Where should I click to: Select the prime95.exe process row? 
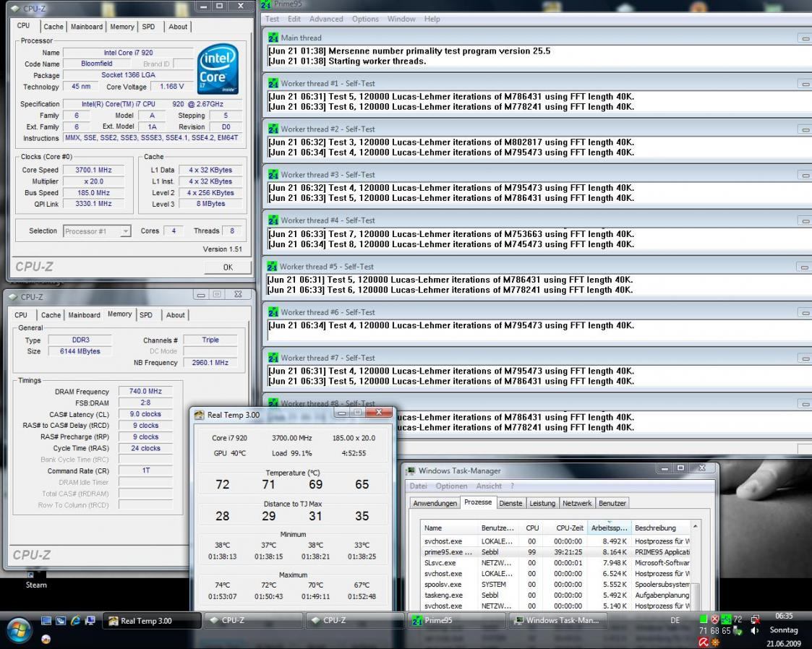[x=557, y=551]
